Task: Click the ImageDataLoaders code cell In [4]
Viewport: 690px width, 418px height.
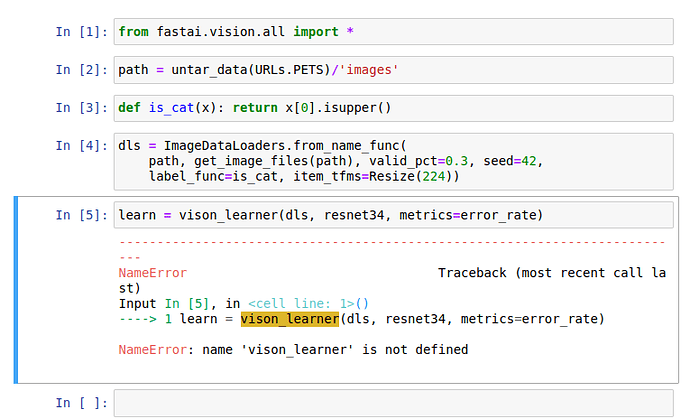Action: [393, 161]
